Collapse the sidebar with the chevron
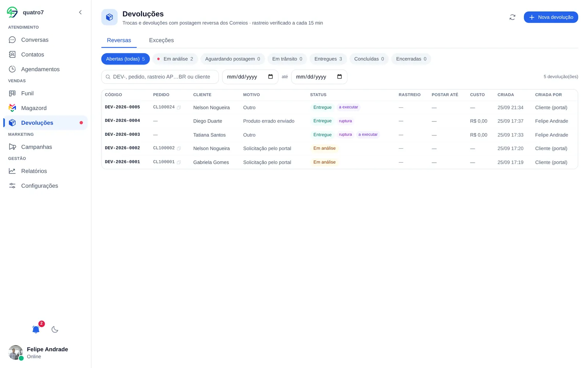The height and width of the screenshot is (368, 588). pyautogui.click(x=80, y=12)
